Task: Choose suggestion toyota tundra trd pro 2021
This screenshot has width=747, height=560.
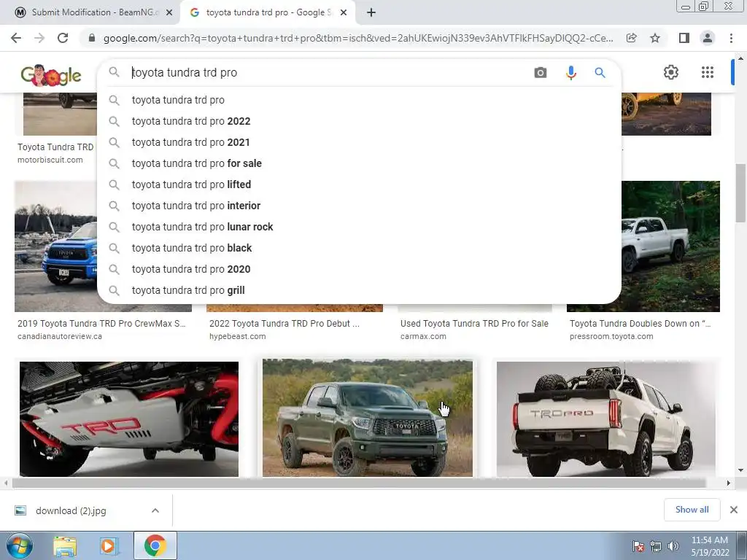Action: [359, 142]
